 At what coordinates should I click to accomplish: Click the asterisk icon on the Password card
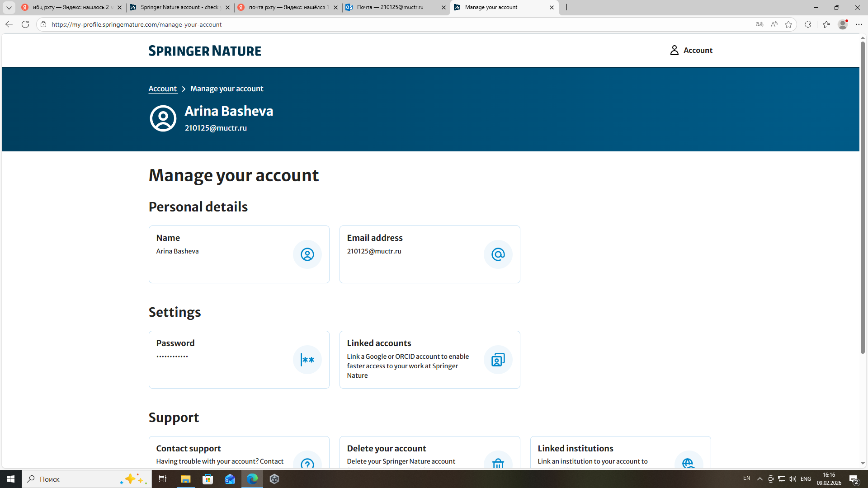pyautogui.click(x=307, y=360)
